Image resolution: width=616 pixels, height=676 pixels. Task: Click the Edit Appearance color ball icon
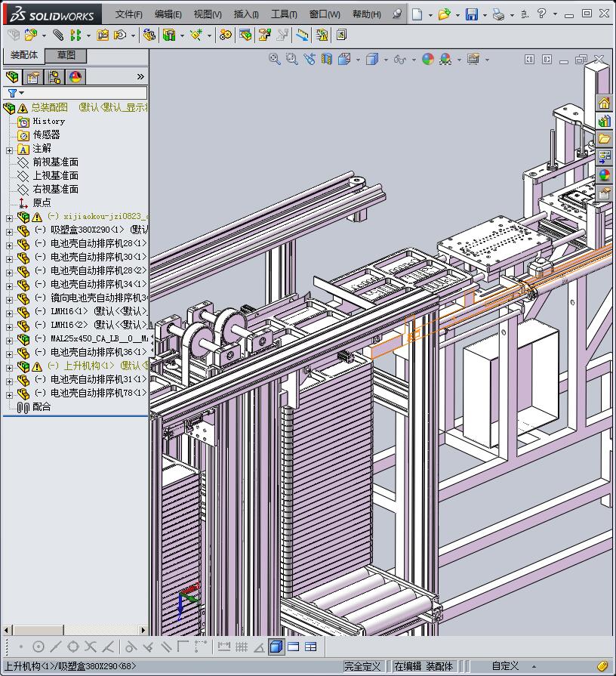[428, 59]
